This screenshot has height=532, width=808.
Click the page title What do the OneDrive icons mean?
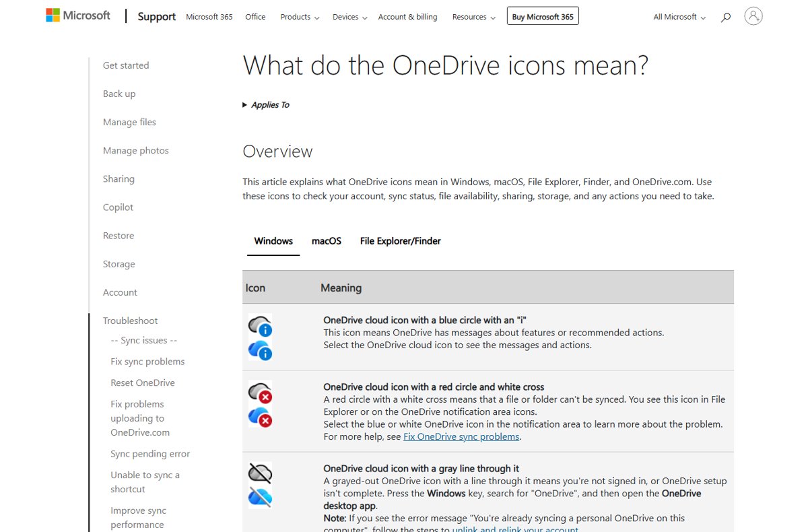tap(445, 66)
